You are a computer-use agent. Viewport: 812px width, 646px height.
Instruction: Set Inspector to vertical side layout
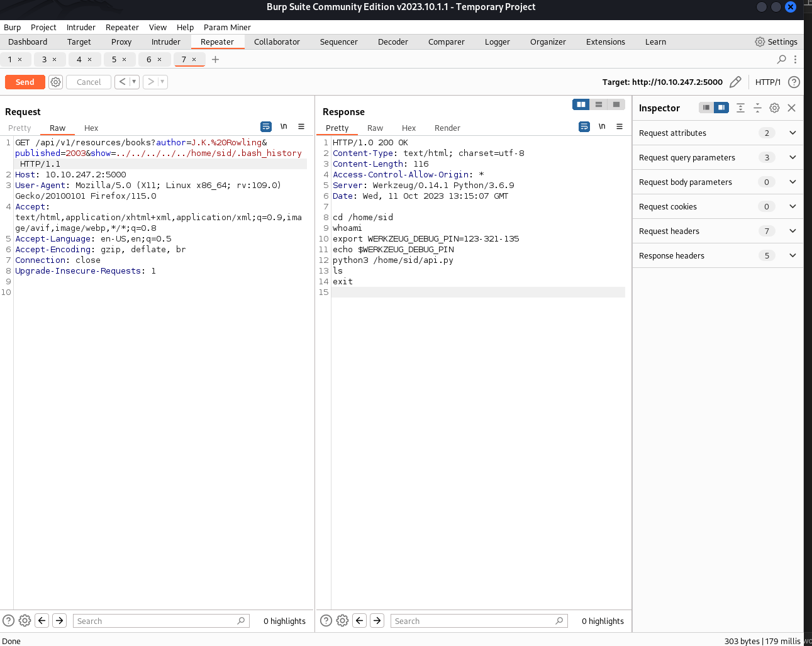click(721, 108)
